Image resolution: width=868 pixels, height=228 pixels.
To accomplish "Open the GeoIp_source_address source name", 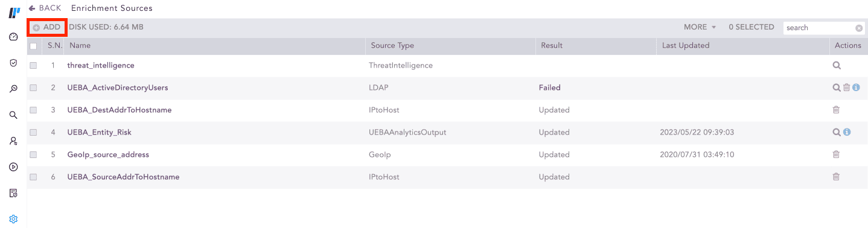I will click(x=108, y=154).
